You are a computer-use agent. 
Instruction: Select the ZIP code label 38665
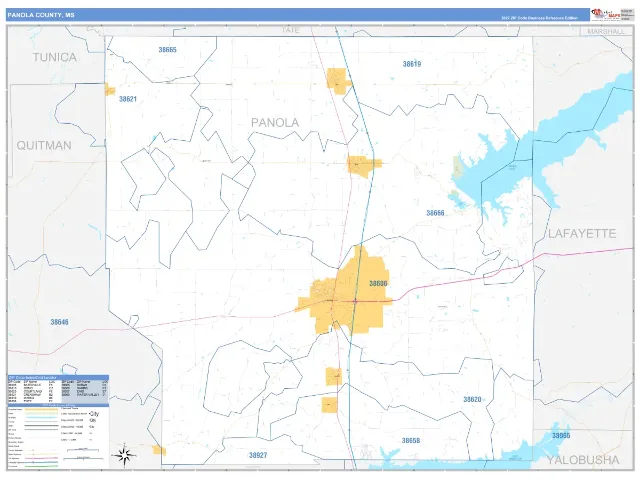click(167, 50)
